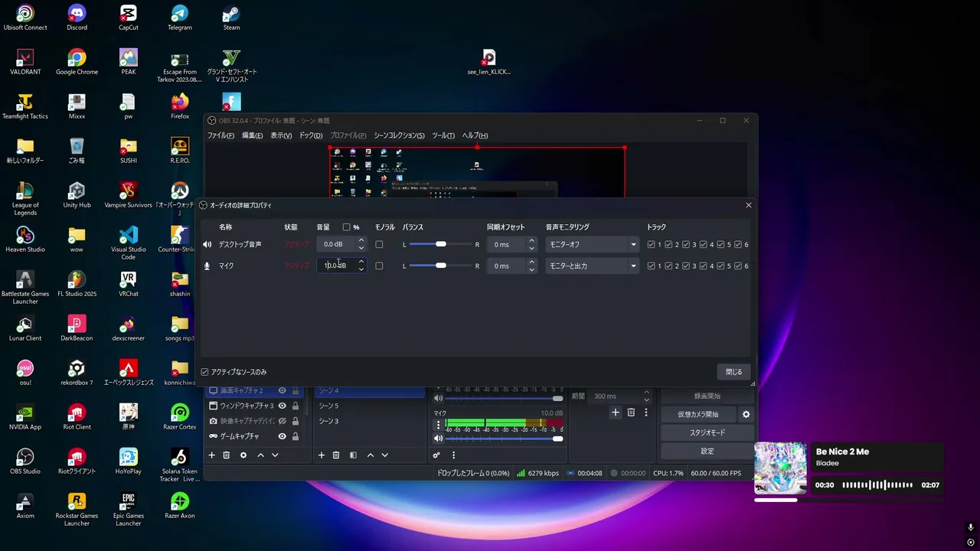The image size is (980, 551).
Task: Click the マイク volume dB input field
Action: point(335,266)
